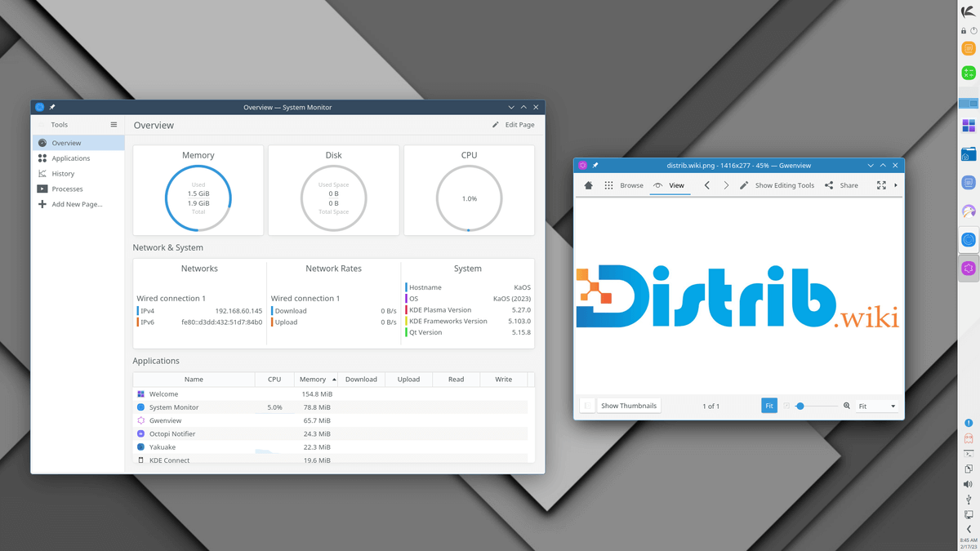Open System Monitor hamburger menu

114,125
